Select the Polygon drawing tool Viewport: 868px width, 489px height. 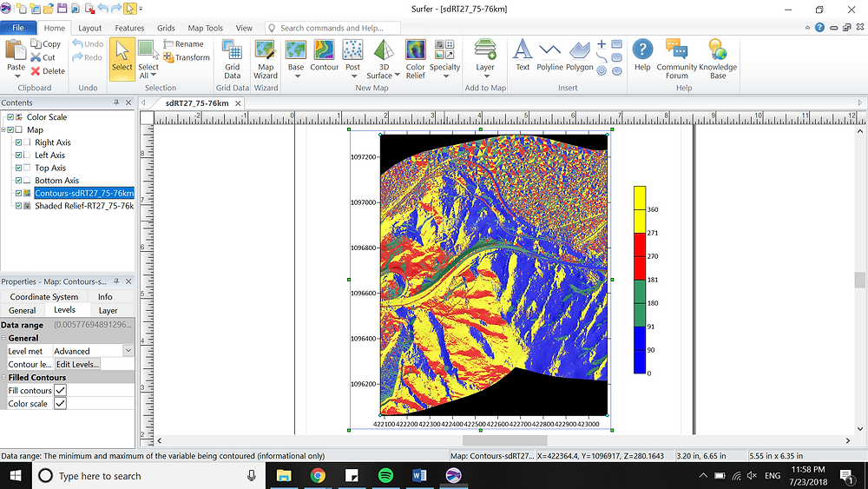[x=580, y=56]
